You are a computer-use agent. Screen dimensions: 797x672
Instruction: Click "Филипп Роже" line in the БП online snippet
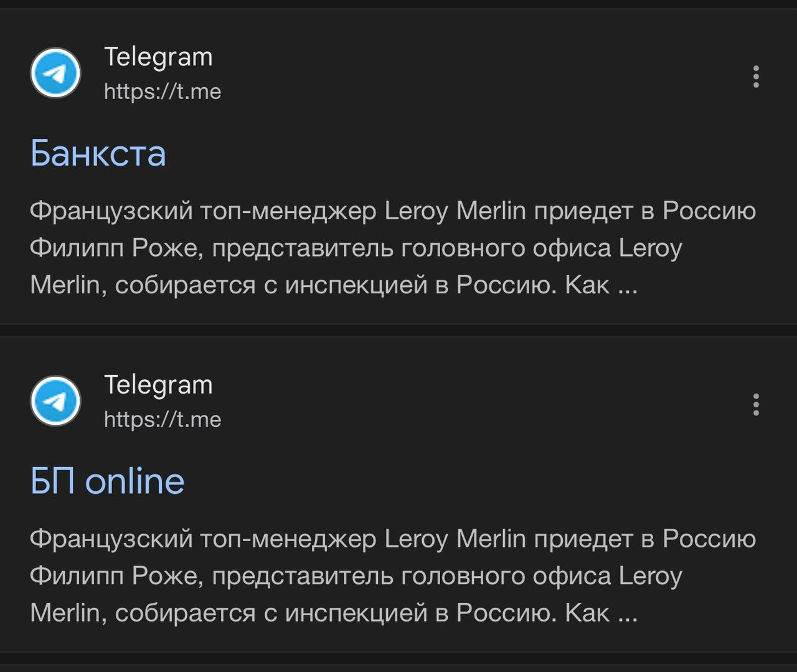coord(116,576)
